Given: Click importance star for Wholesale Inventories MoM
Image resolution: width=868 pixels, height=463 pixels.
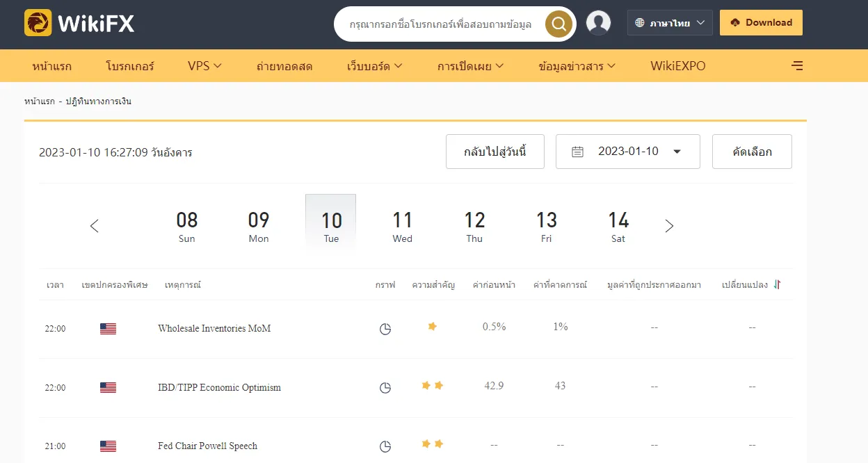Looking at the screenshot, I should point(433,326).
